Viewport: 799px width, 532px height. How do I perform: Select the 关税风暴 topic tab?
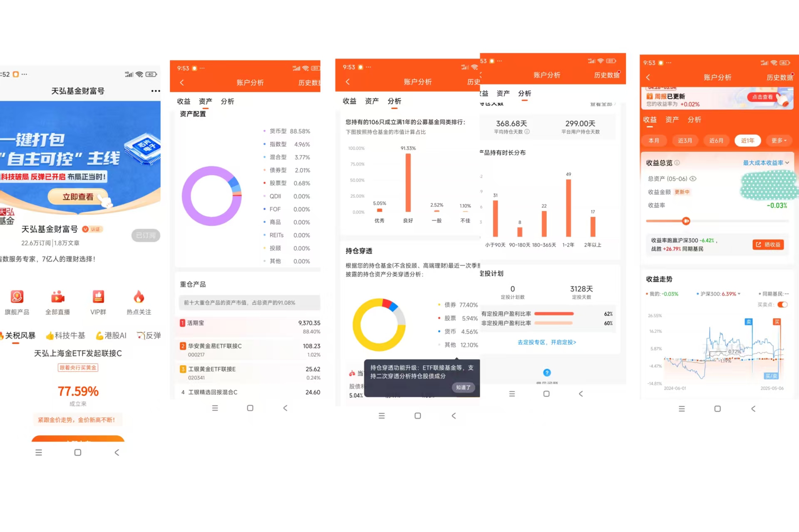point(18,335)
